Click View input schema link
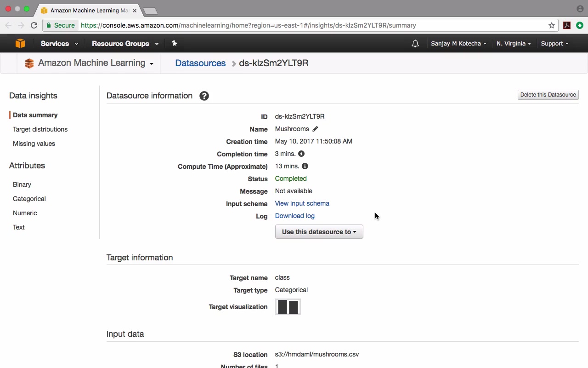Viewport: 588px width, 368px height. 302,203
